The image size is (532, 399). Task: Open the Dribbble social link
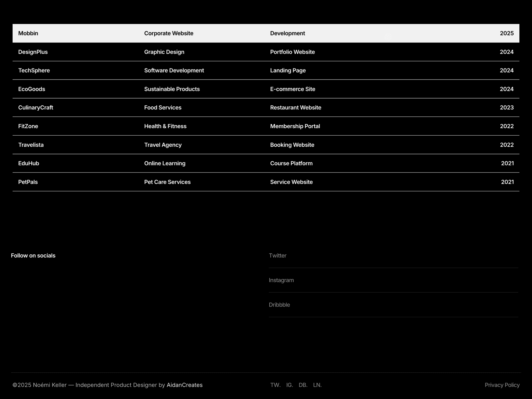coord(279,305)
